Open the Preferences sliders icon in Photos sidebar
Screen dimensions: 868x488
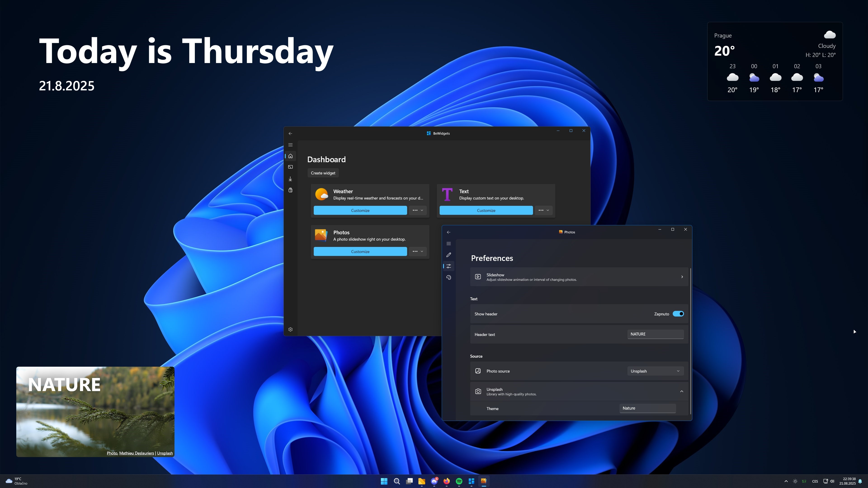pyautogui.click(x=448, y=266)
